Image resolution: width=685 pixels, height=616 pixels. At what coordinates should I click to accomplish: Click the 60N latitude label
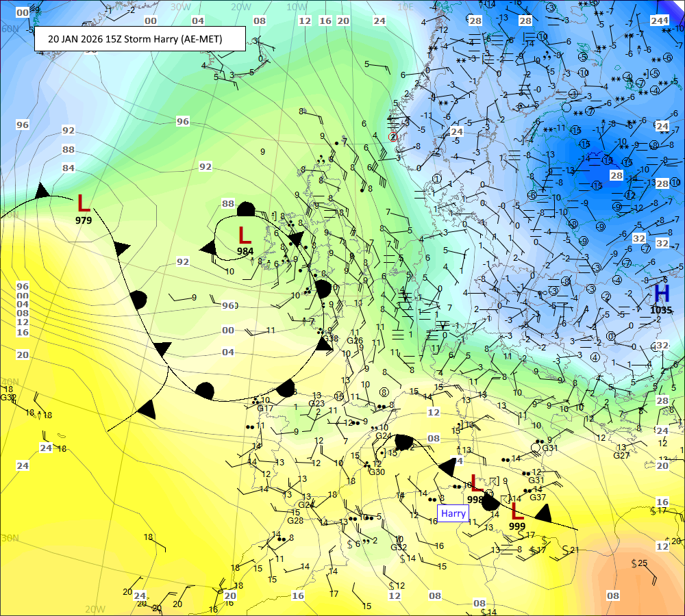point(10,29)
